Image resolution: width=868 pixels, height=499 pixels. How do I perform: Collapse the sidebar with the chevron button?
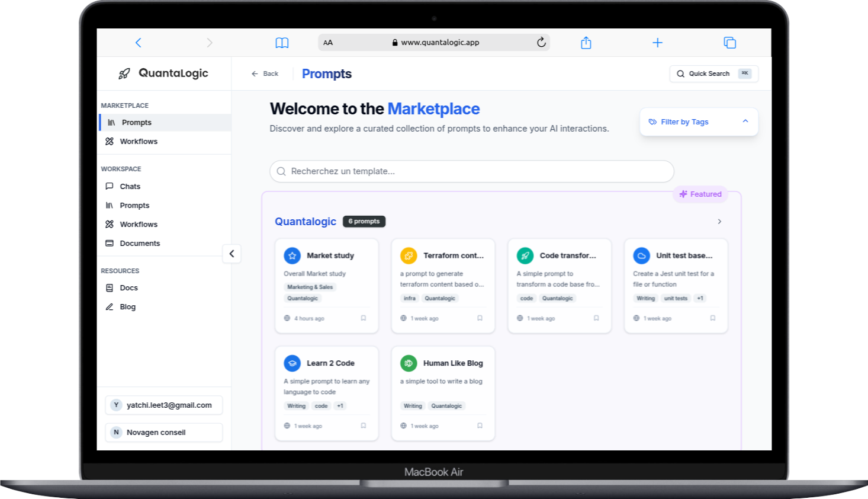point(232,254)
